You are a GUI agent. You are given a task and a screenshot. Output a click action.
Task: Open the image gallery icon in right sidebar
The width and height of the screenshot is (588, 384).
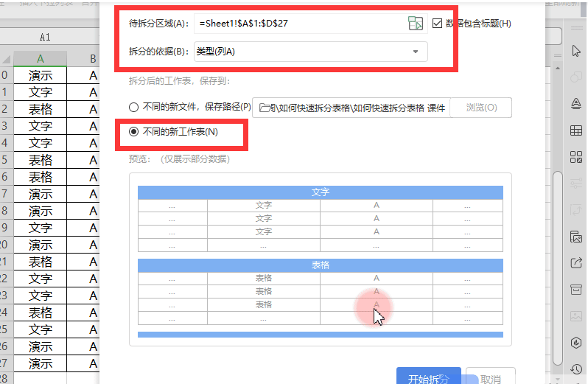(576, 237)
